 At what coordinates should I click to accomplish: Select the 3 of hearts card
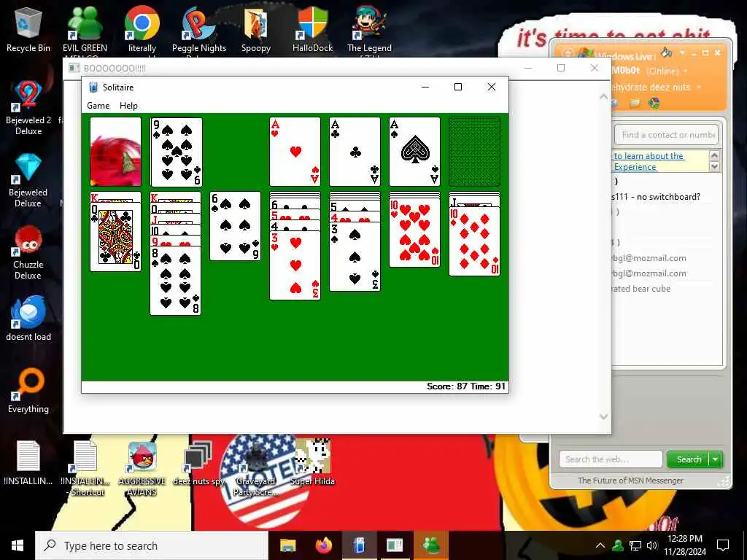295,265
